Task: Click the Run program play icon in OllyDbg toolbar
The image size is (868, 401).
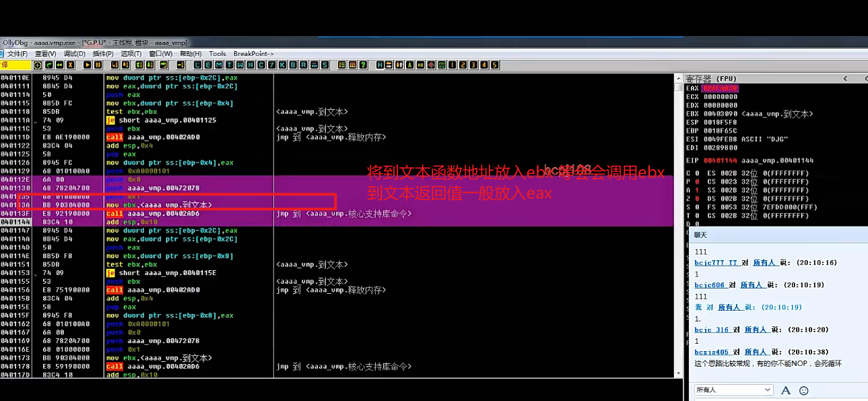Action: (88, 65)
